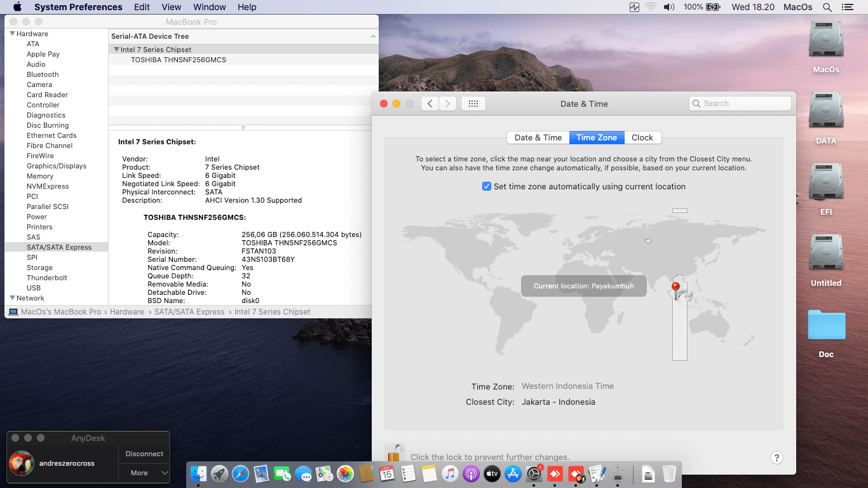Open Safari from the Dock
Screen dimensions: 868x488
[x=240, y=473]
